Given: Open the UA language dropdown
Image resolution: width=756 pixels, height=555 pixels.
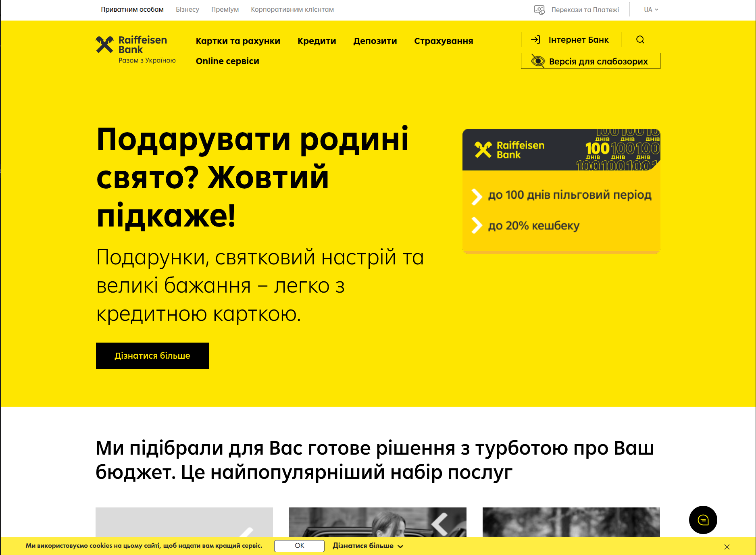Looking at the screenshot, I should (x=651, y=10).
